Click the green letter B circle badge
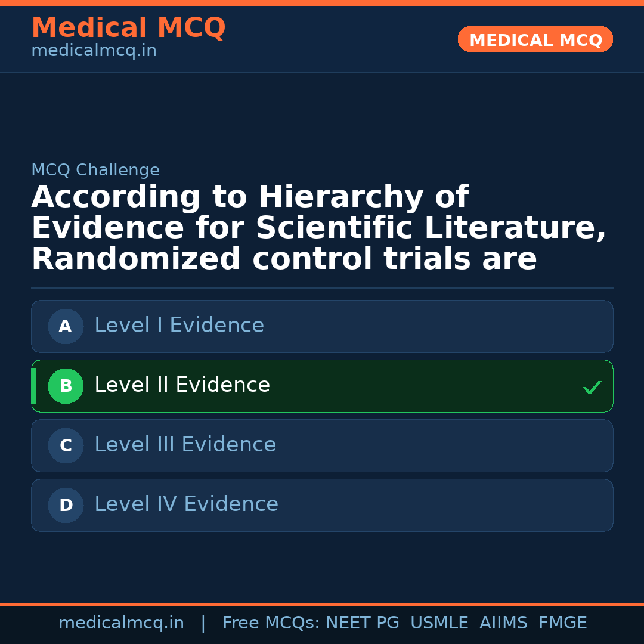The height and width of the screenshot is (644, 644). 66,386
